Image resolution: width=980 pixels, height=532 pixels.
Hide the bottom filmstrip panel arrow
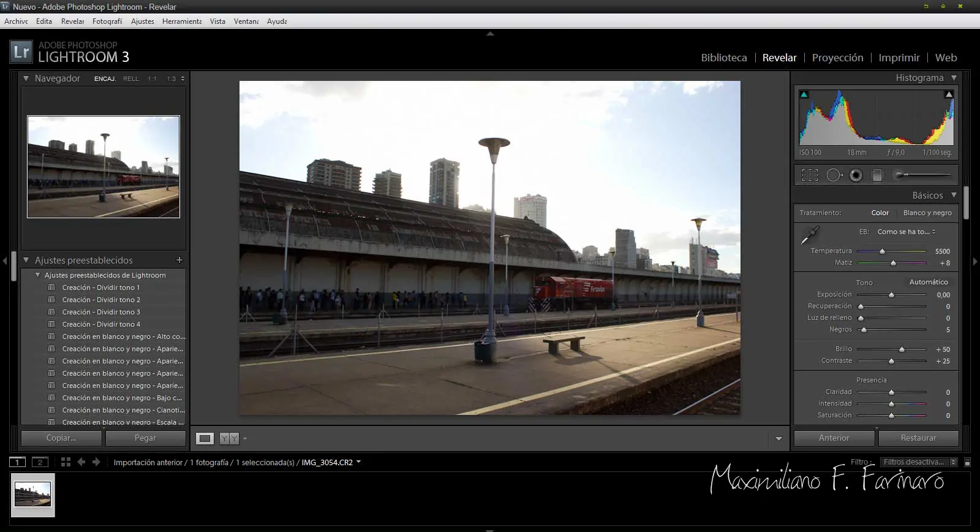pos(490,530)
